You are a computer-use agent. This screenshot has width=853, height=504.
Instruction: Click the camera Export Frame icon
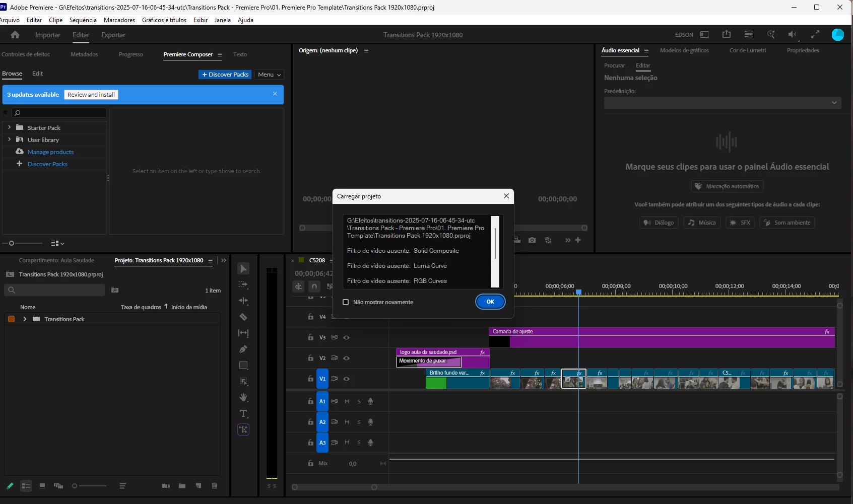pos(532,240)
